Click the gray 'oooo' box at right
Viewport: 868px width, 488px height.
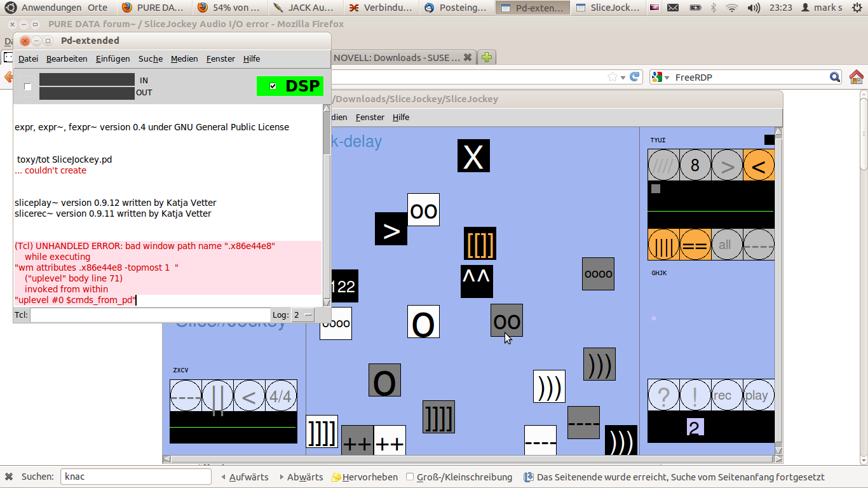click(598, 274)
